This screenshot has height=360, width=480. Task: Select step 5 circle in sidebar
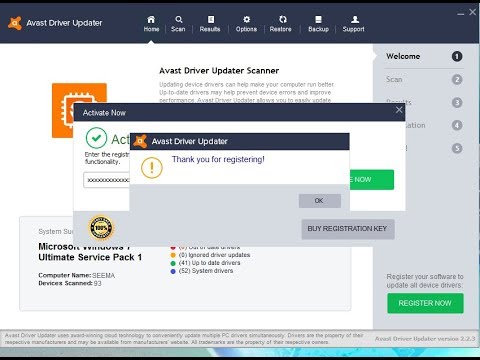click(457, 148)
